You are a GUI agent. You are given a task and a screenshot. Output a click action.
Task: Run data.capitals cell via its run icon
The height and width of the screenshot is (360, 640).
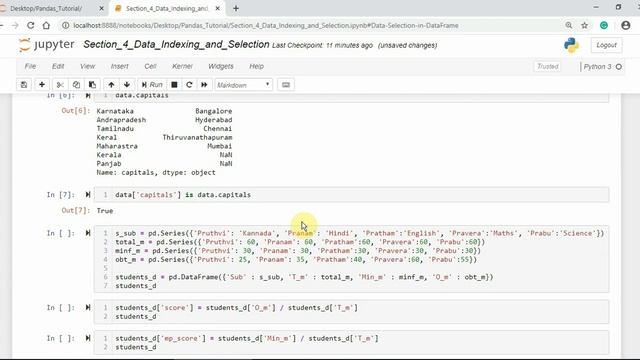88,96
